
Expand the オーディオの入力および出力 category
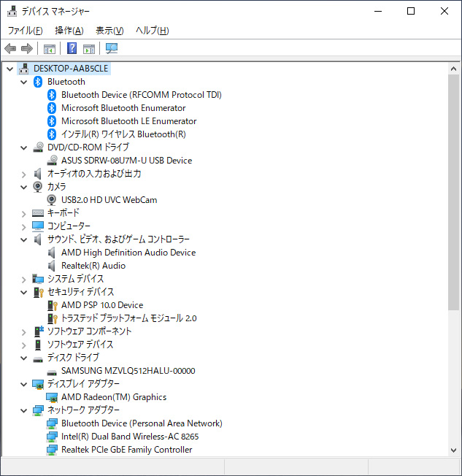point(23,174)
